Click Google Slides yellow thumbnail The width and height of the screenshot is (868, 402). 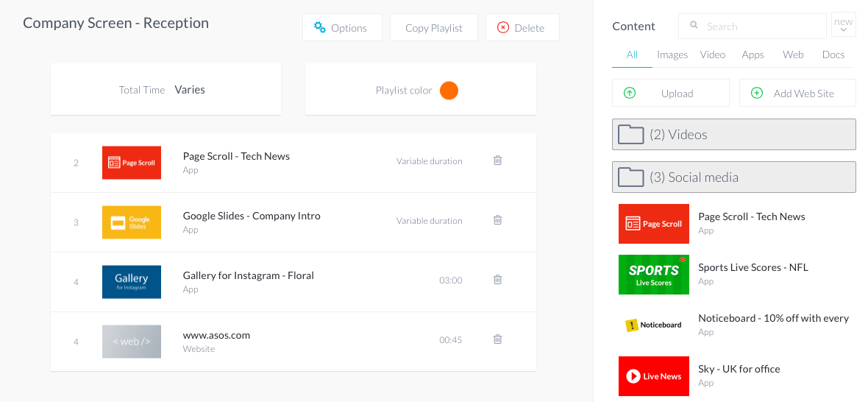[x=132, y=222]
